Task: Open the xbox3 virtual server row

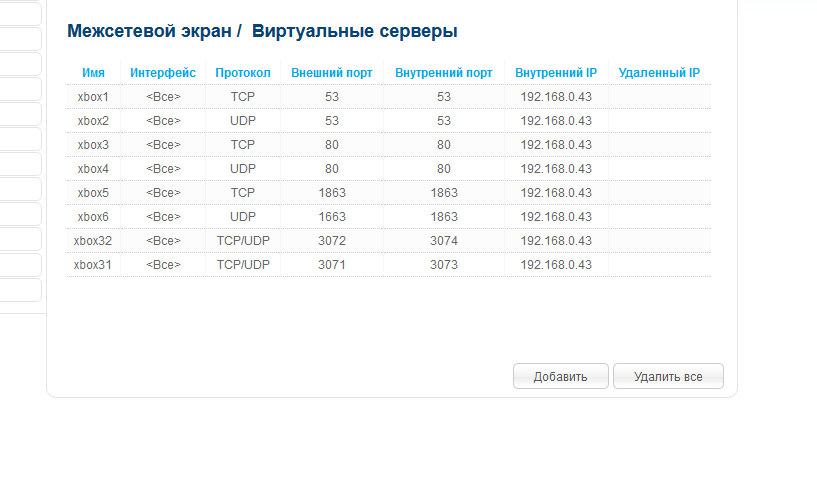Action: tap(389, 145)
